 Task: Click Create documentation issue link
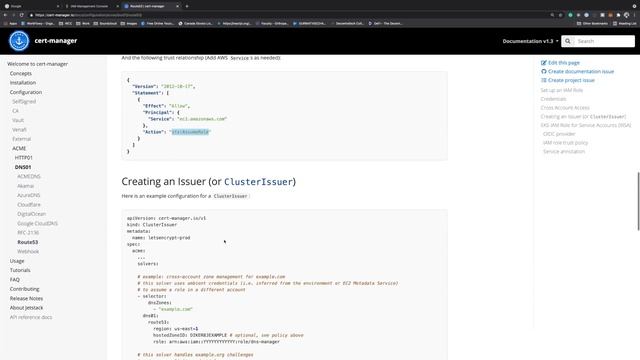581,71
